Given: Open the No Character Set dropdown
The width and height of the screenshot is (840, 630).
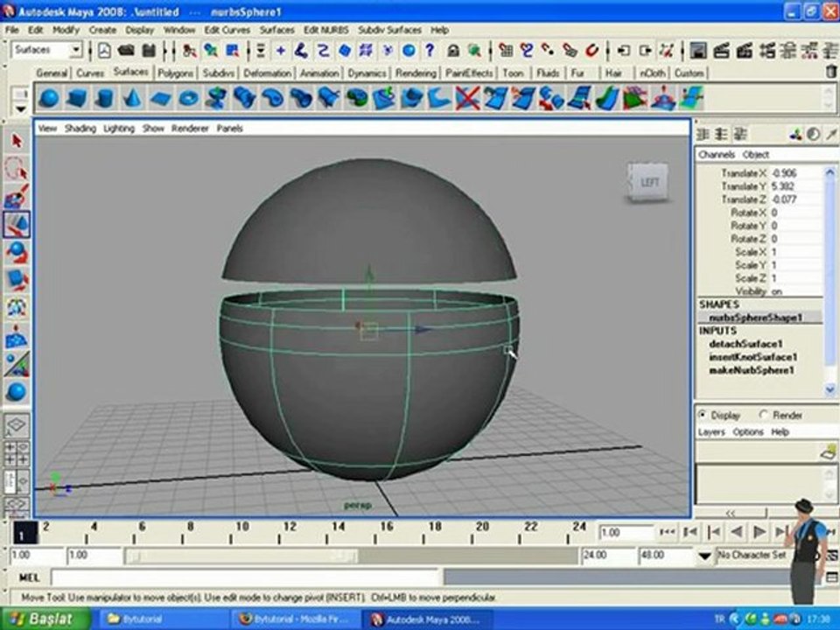Looking at the screenshot, I should point(752,555).
